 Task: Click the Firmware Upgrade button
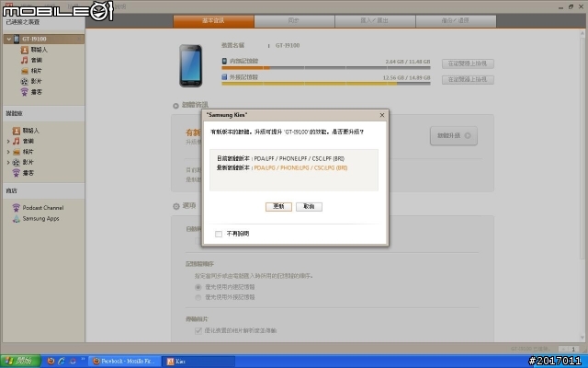point(454,135)
